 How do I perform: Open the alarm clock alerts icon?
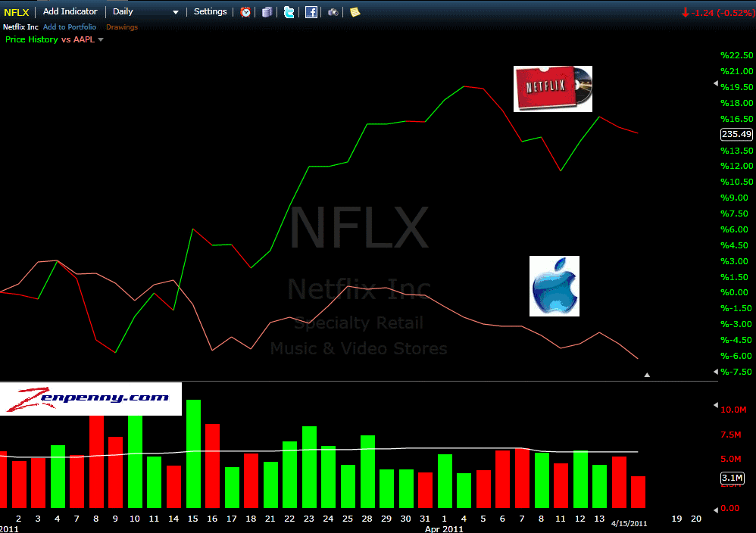(245, 12)
